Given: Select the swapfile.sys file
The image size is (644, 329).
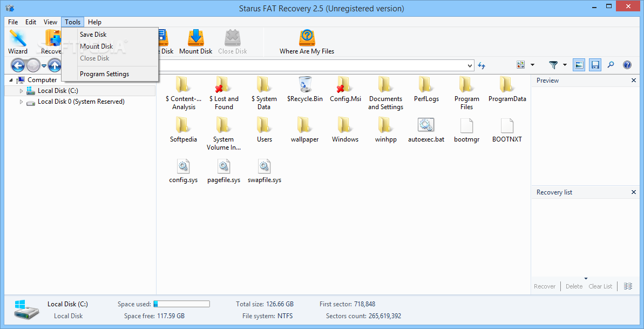Looking at the screenshot, I should point(265,171).
